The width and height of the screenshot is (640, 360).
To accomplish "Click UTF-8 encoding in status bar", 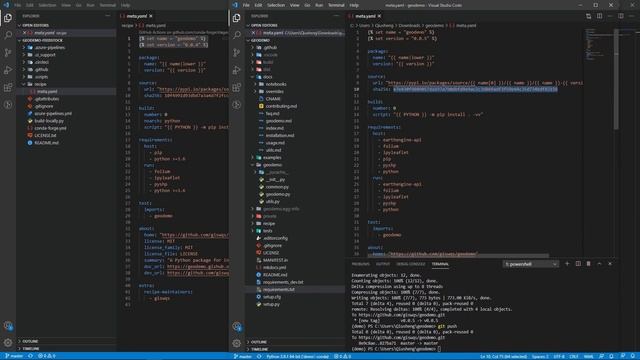I will (x=559, y=356).
